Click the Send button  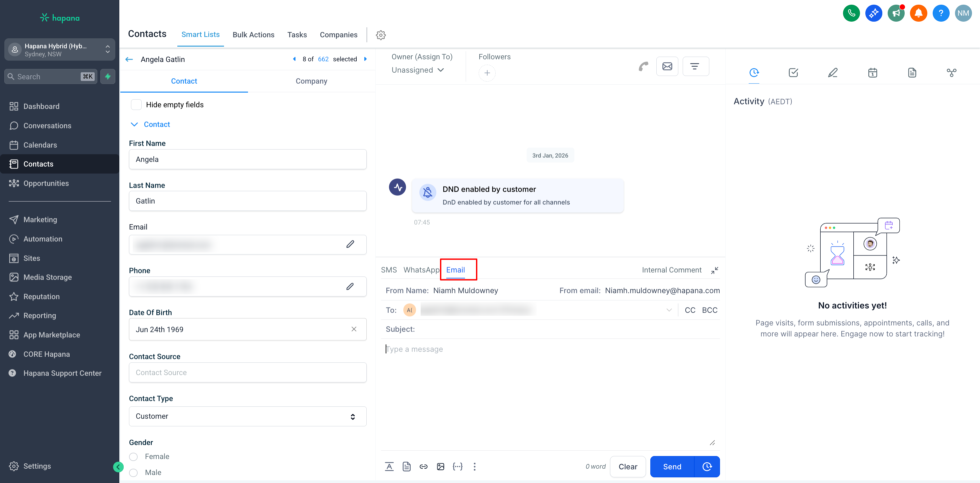tap(672, 467)
